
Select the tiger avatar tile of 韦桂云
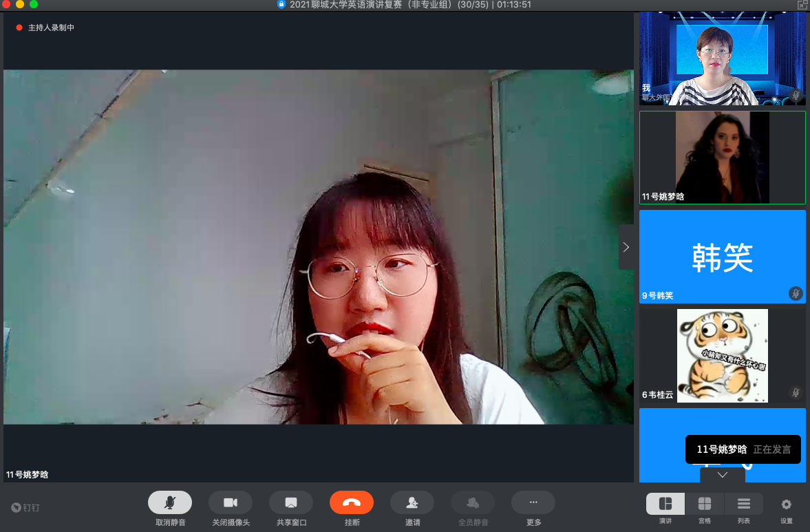point(722,355)
